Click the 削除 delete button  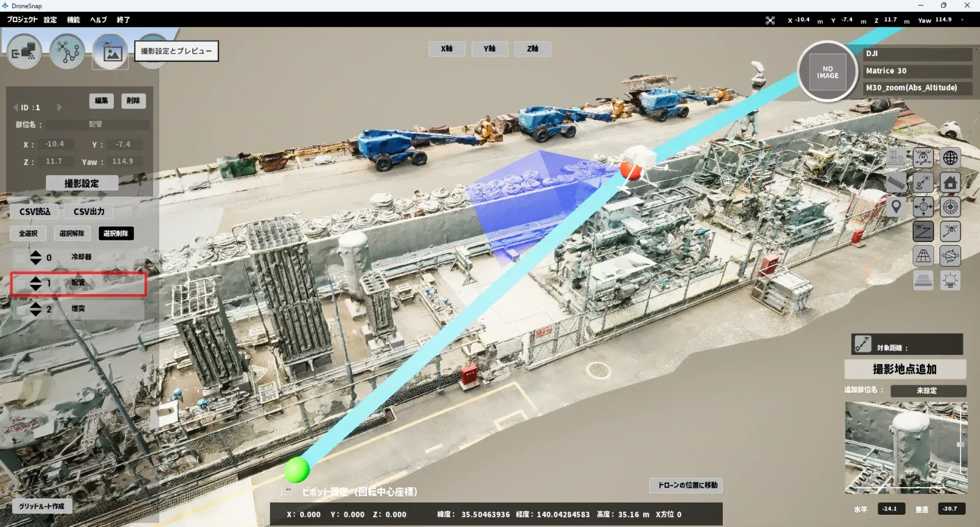coord(134,100)
